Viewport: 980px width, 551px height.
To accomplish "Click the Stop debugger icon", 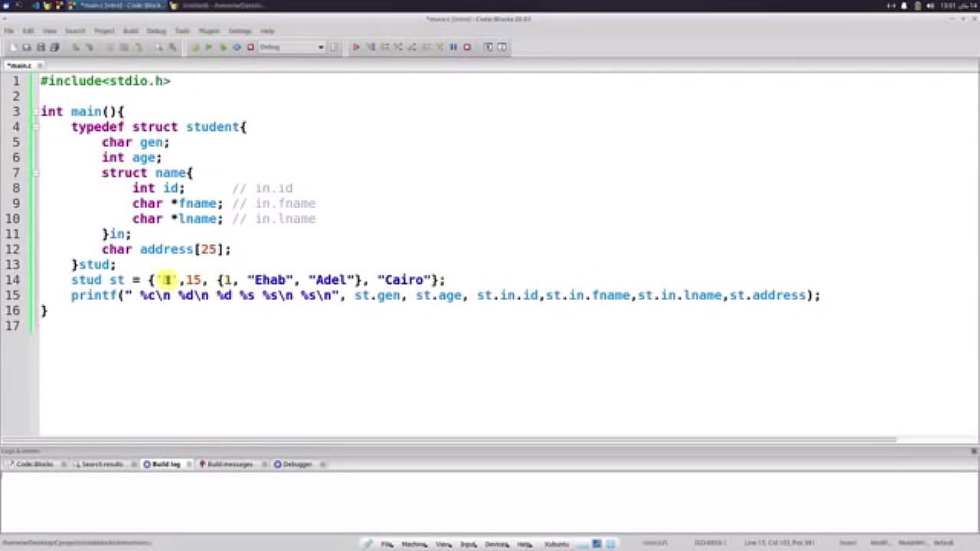I will click(x=467, y=47).
